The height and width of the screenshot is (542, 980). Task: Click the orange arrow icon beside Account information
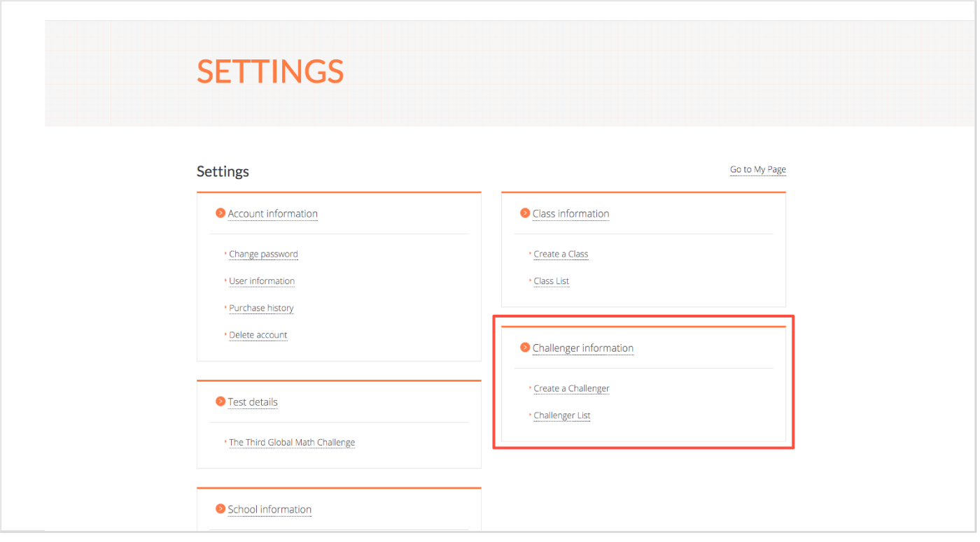[x=220, y=213]
